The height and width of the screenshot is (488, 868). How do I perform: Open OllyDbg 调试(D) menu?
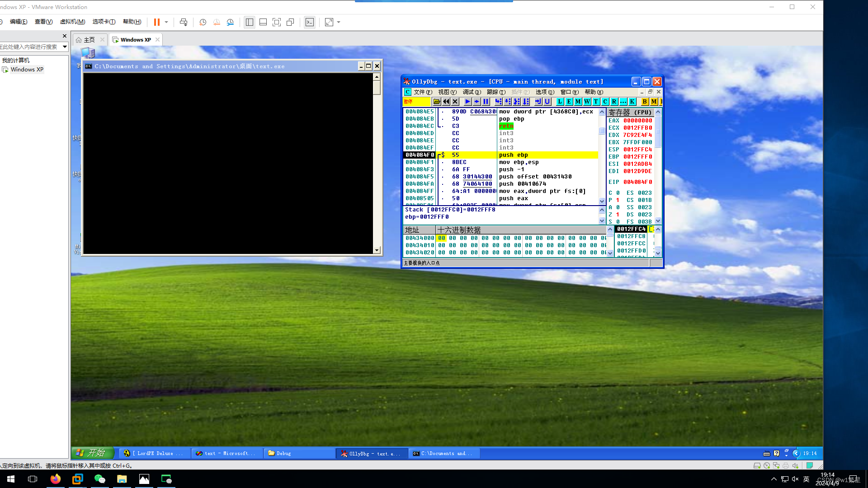[x=472, y=92]
